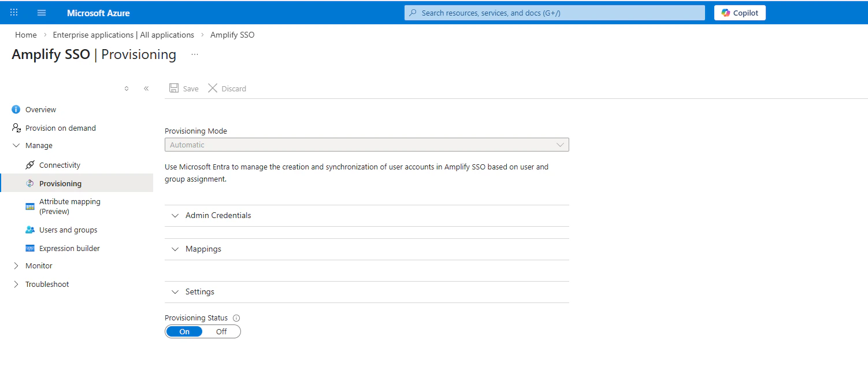
Task: Click the Amplify SSO breadcrumb
Action: click(232, 35)
